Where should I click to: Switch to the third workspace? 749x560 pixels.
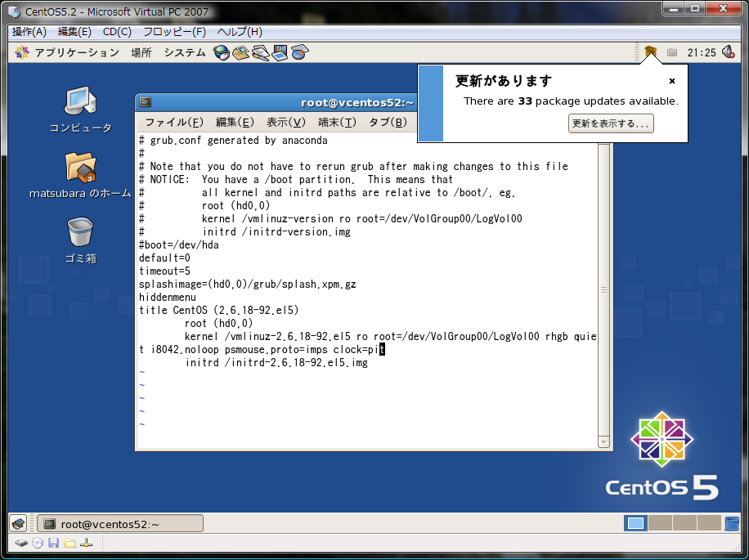(684, 523)
